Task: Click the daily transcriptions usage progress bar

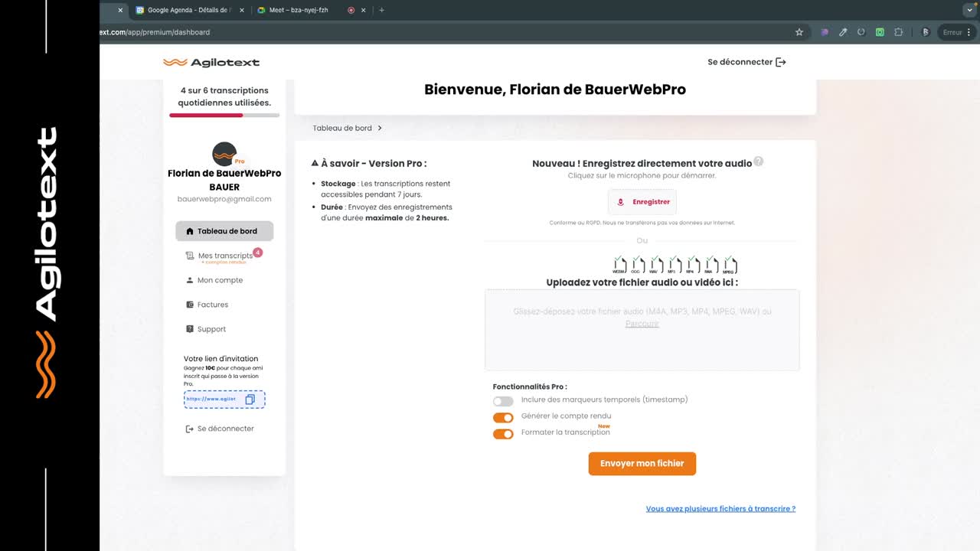Action: (x=224, y=115)
